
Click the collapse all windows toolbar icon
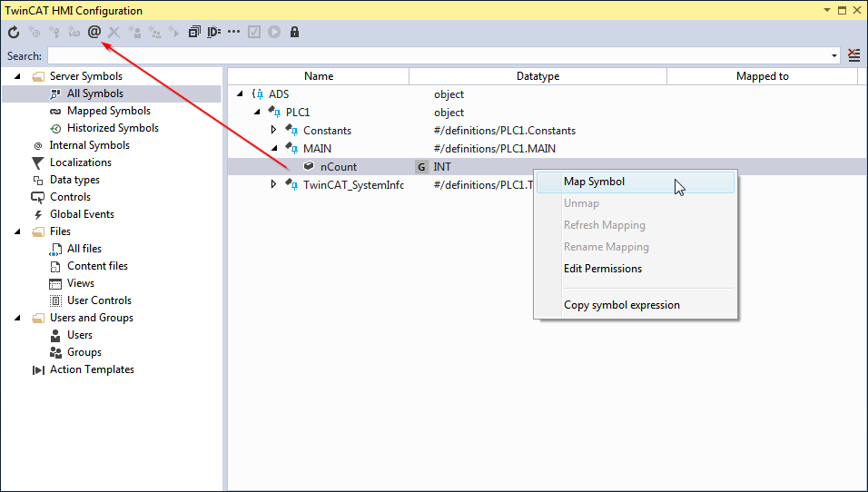[x=193, y=32]
